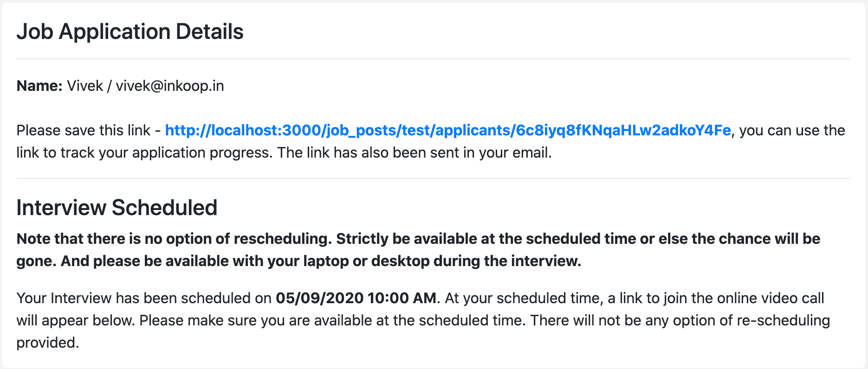
Task: Click 'Your Interview has been scheduled on' text
Action: (144, 298)
